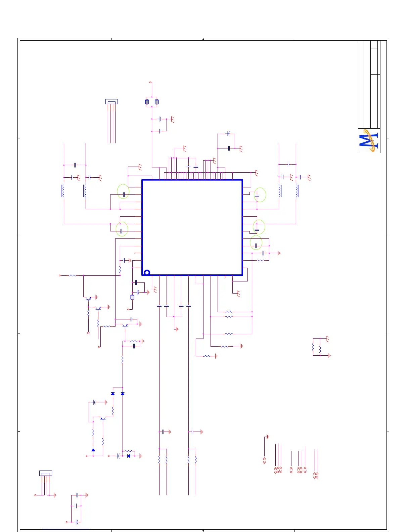Select the lowest green-circled capacitor right of the IC
Viewport: 411px width, 532px height.
pyautogui.click(x=256, y=246)
